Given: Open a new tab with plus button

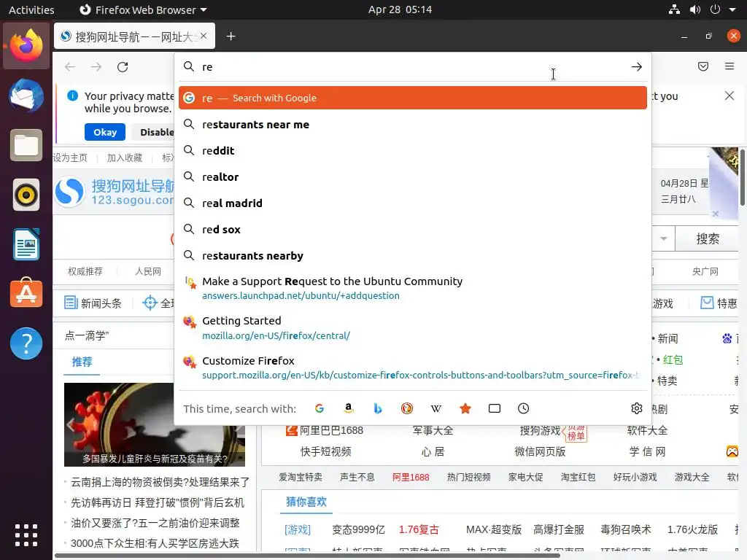Looking at the screenshot, I should click(x=231, y=36).
